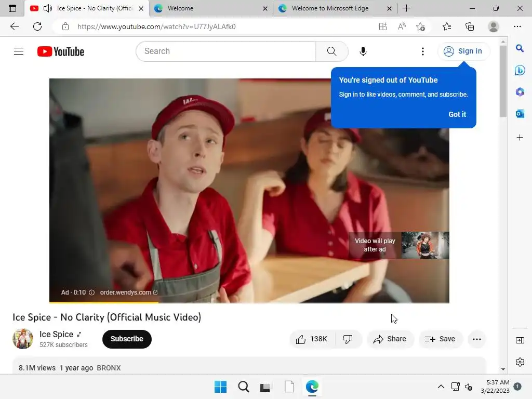Click Edge icon on taskbar

312,387
